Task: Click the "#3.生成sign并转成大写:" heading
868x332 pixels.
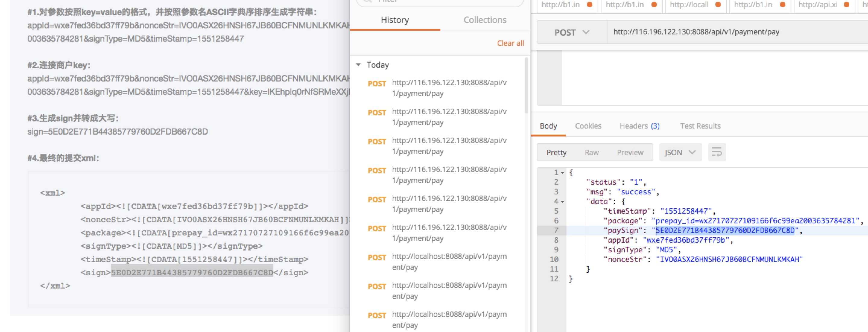Action: point(73,118)
